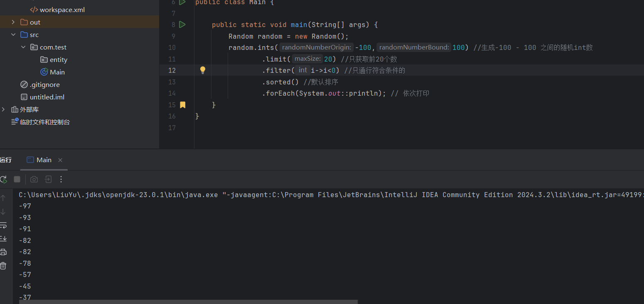This screenshot has width=644, height=304.
Task: Open the three-dot more actions button
Action: pos(61,179)
